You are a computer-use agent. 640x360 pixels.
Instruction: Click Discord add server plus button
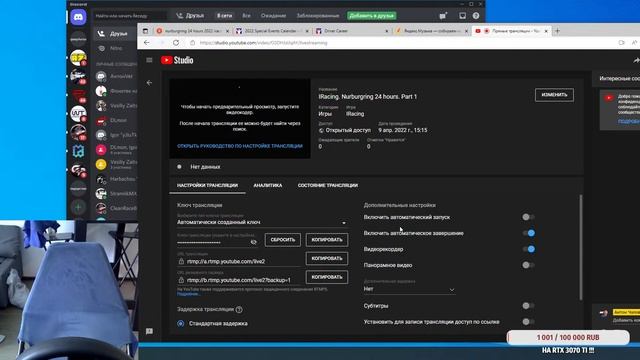[78, 207]
